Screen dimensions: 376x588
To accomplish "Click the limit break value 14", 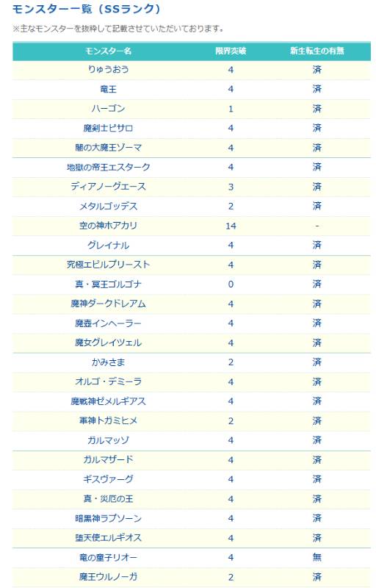I will tap(231, 226).
